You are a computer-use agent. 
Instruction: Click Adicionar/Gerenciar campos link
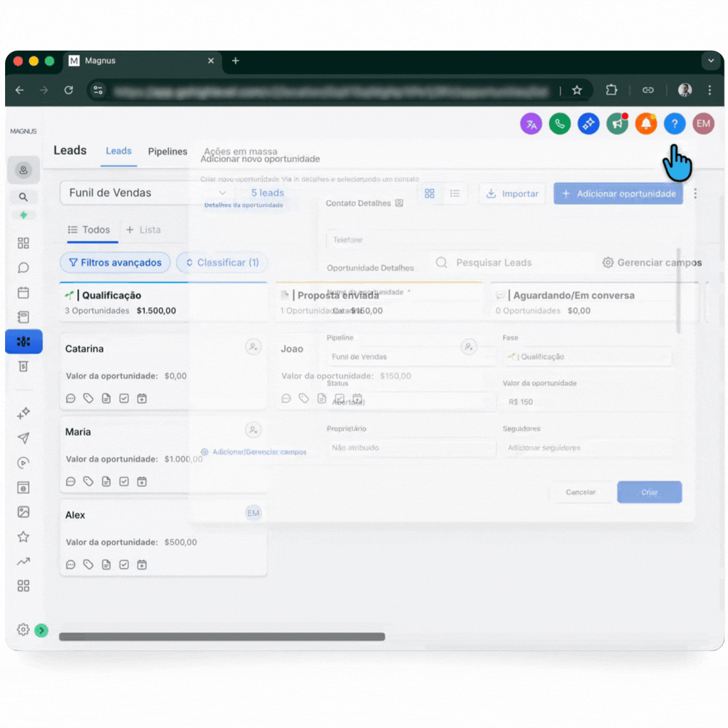tap(254, 452)
